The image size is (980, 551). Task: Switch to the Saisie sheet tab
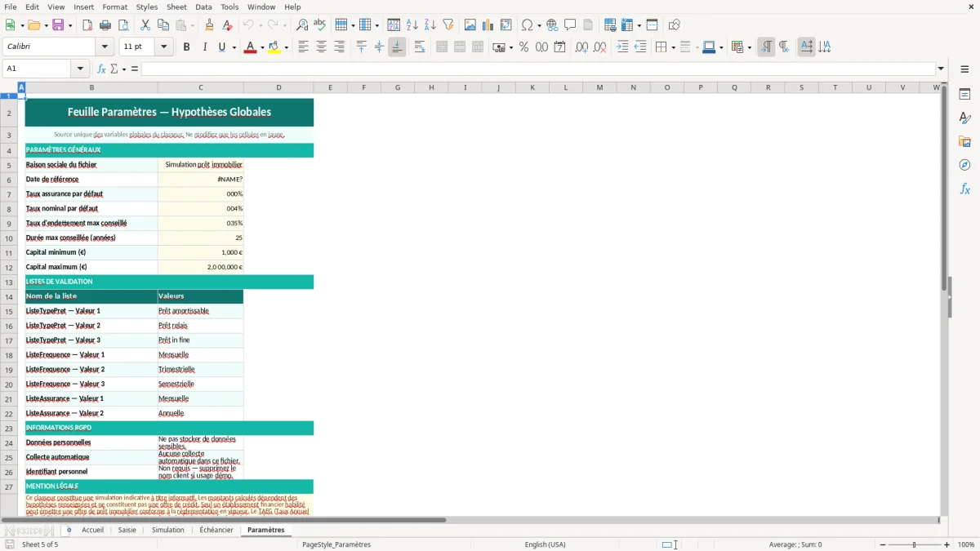[x=127, y=531]
